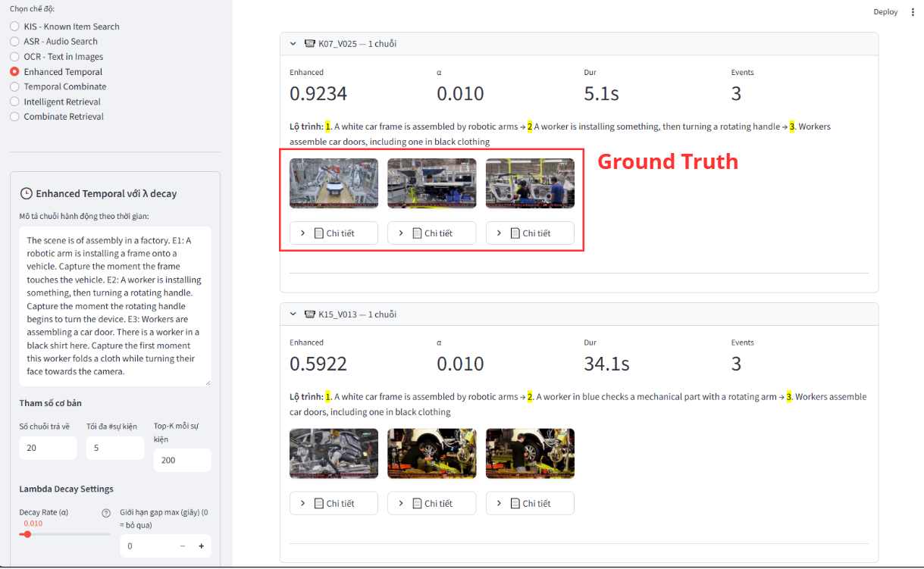Open the robotic arm thumbnail in K07_V025
This screenshot has width=924, height=569.
coord(334,183)
